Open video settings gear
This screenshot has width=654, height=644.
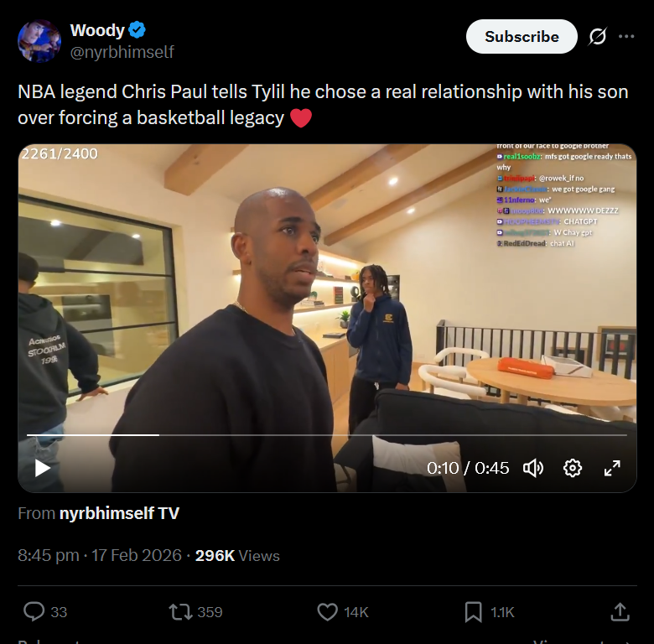pos(572,468)
